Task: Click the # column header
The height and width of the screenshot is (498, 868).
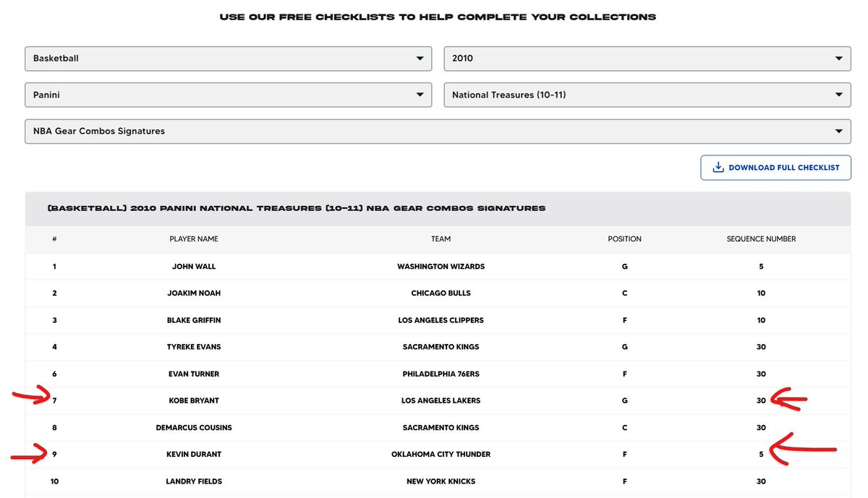Action: pos(54,239)
